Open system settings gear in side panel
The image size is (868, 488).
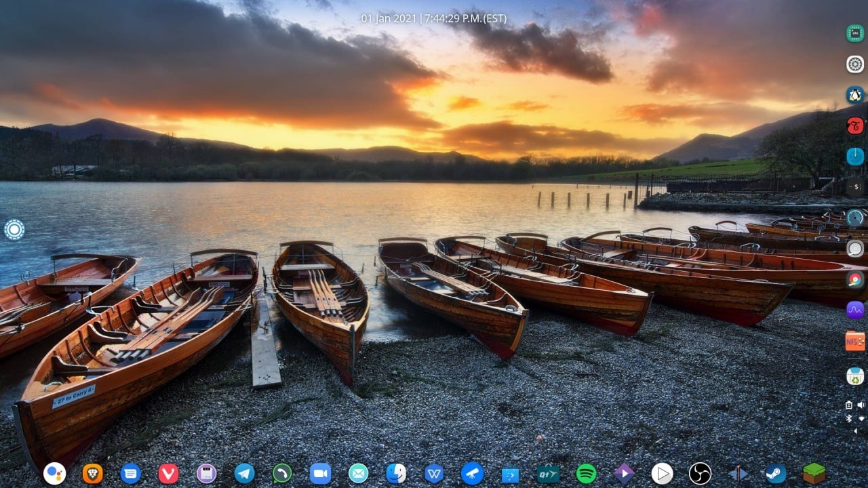[855, 64]
